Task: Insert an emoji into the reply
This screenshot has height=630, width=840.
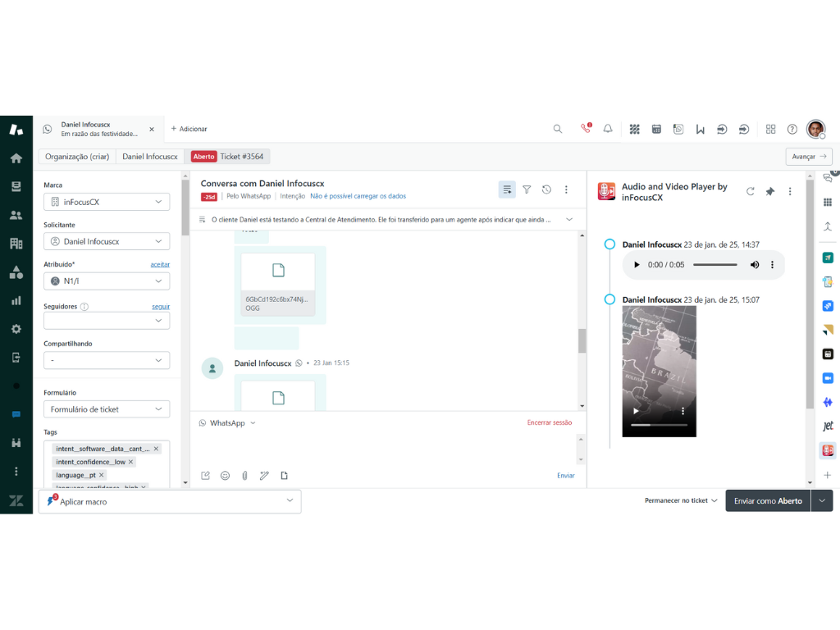Action: point(225,475)
